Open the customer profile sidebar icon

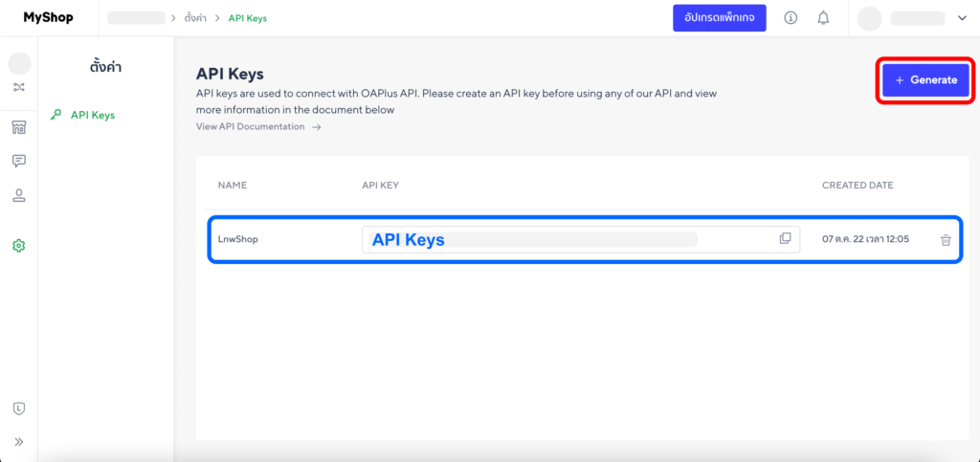click(19, 195)
